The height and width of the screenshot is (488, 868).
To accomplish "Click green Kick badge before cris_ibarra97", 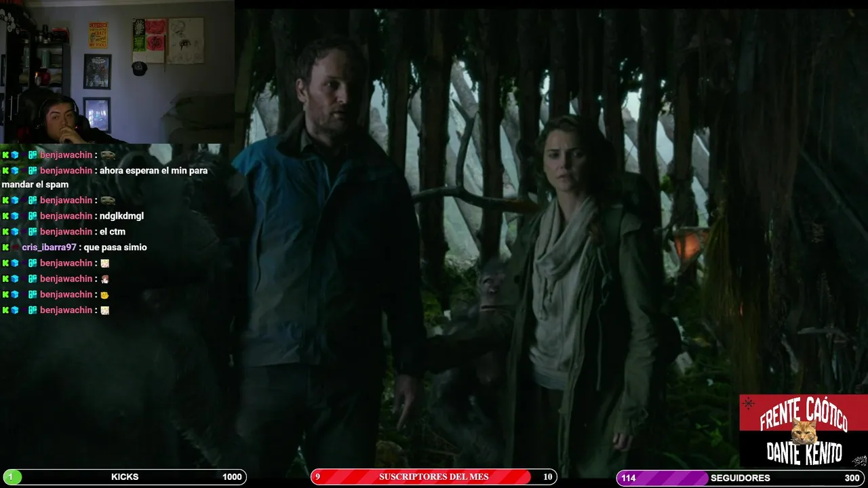I will click(x=5, y=247).
